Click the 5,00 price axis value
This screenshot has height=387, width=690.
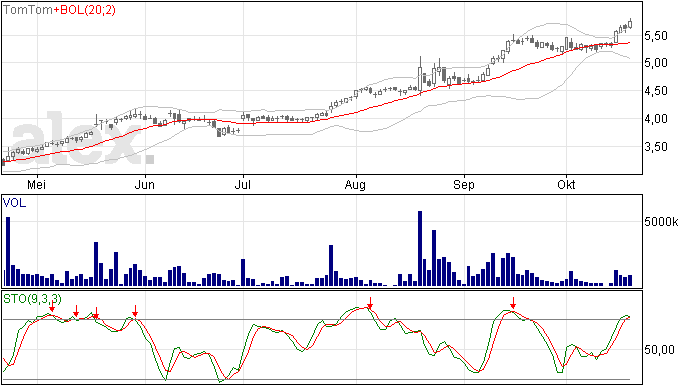click(656, 63)
